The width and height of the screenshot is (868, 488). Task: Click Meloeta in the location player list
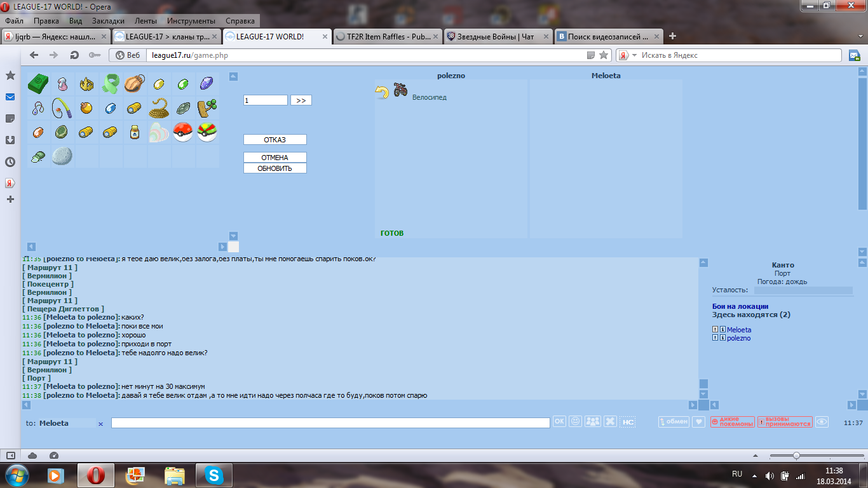[739, 330]
